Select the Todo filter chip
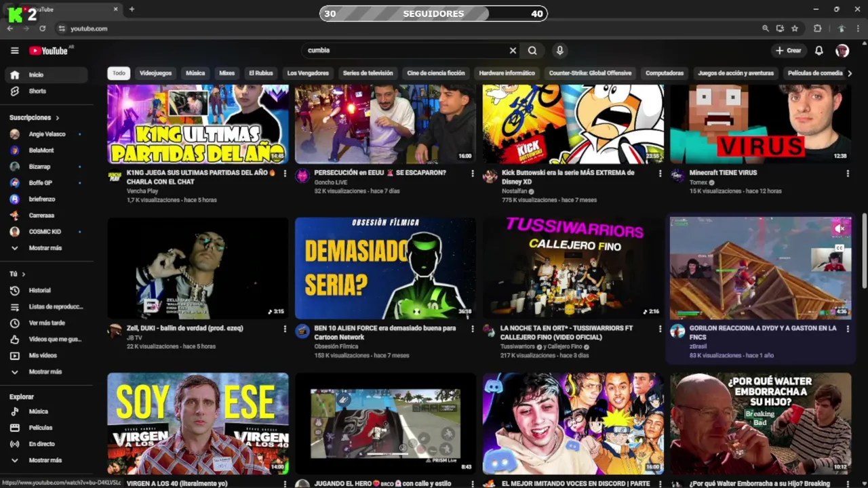This screenshot has width=868, height=488. (119, 73)
